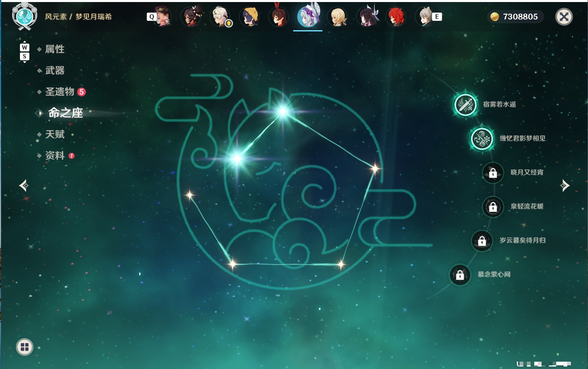
Task: Open the grid menu icon at bottom left
Action: pos(24,347)
